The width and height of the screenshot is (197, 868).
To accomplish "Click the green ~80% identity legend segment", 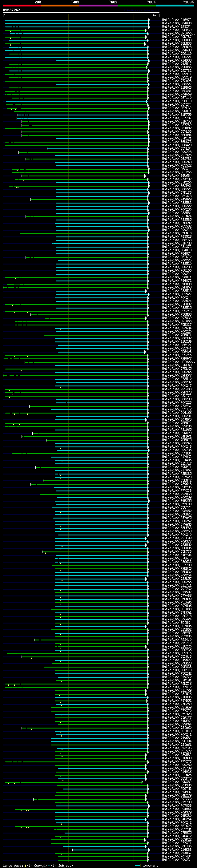I will (x=137, y=6).
